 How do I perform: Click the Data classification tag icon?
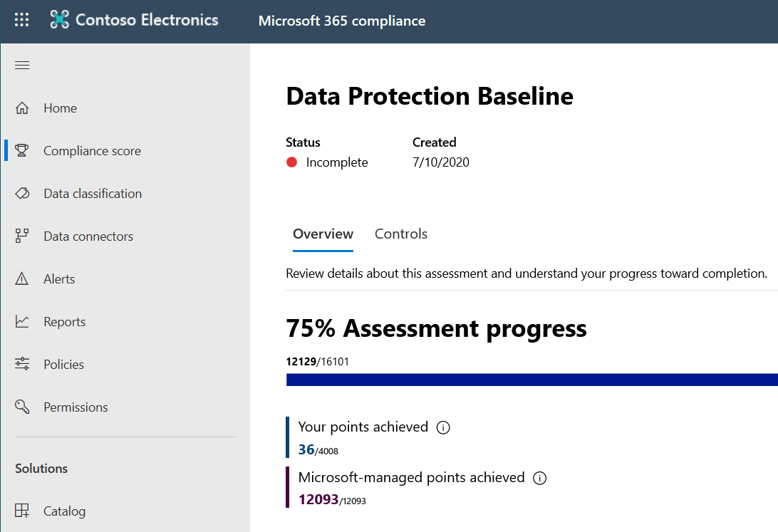click(x=22, y=194)
